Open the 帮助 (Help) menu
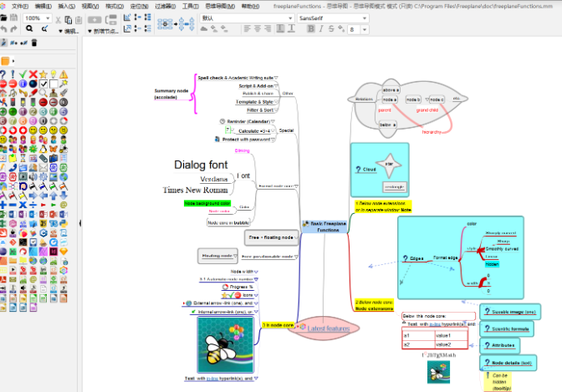562x392 pixels. click(249, 6)
